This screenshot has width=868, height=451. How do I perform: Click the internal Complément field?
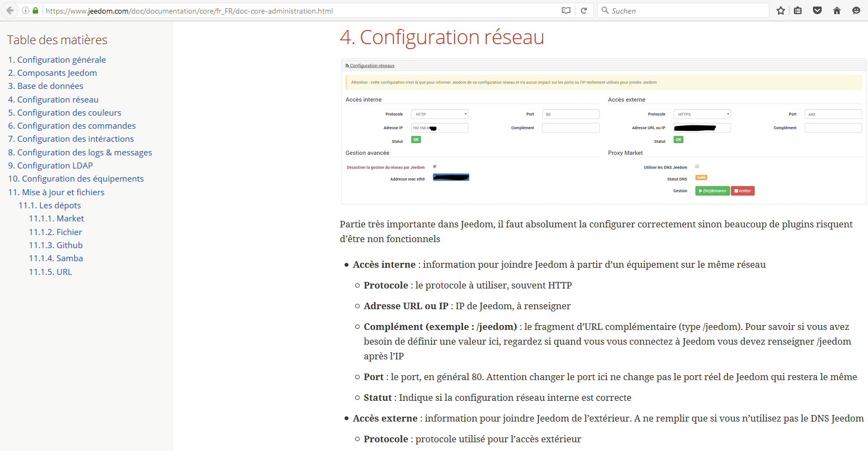(x=571, y=128)
